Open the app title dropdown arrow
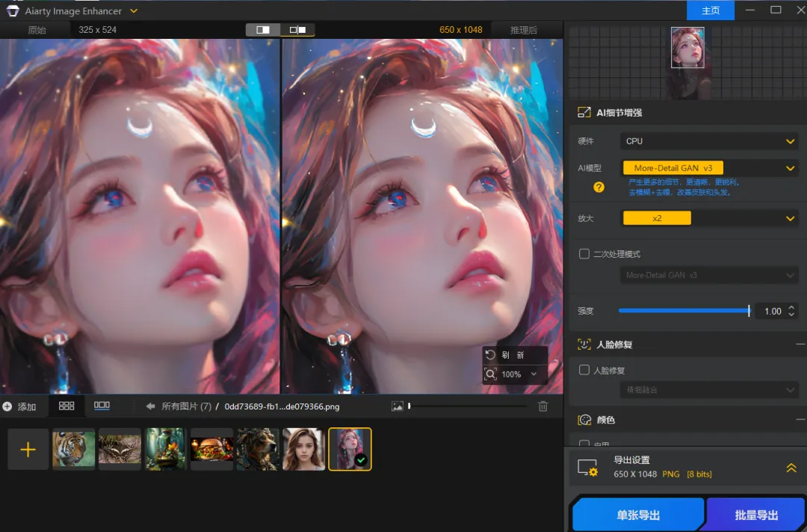Screen dimensions: 807x532 [134, 10]
